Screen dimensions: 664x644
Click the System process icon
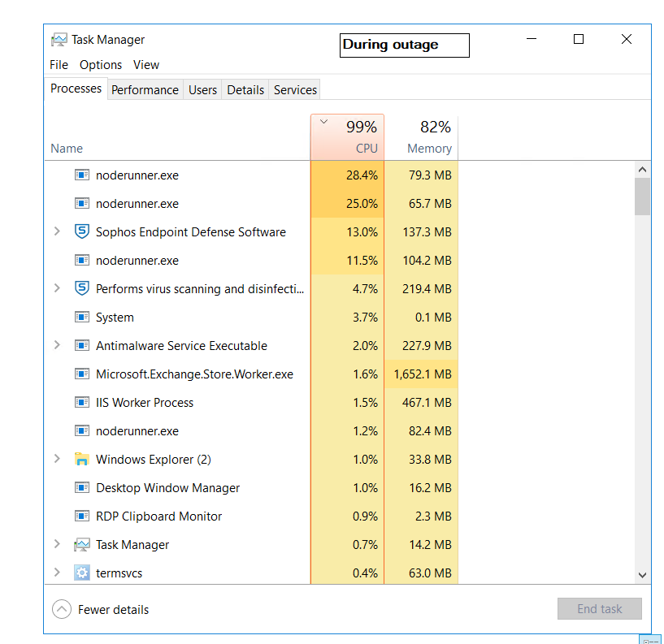point(82,317)
